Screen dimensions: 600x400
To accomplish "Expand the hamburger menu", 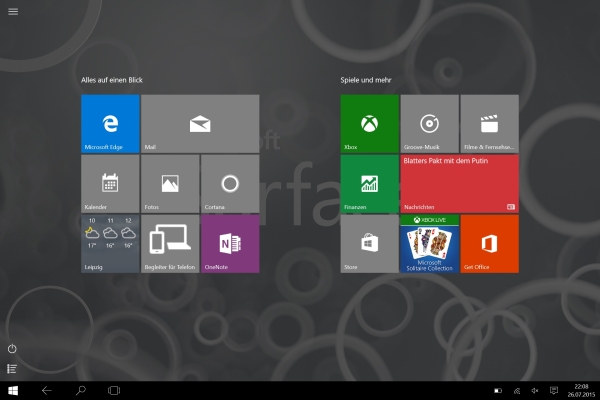I will tap(13, 11).
